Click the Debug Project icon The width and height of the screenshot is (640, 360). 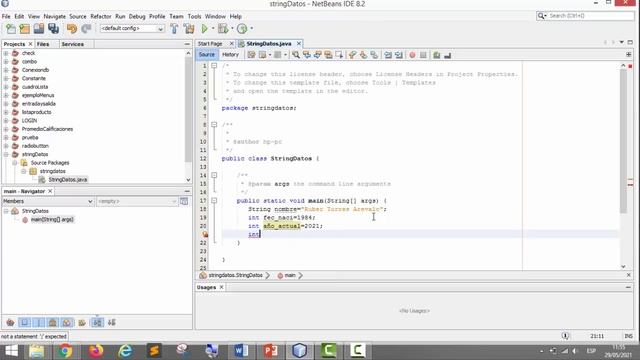click(223, 29)
